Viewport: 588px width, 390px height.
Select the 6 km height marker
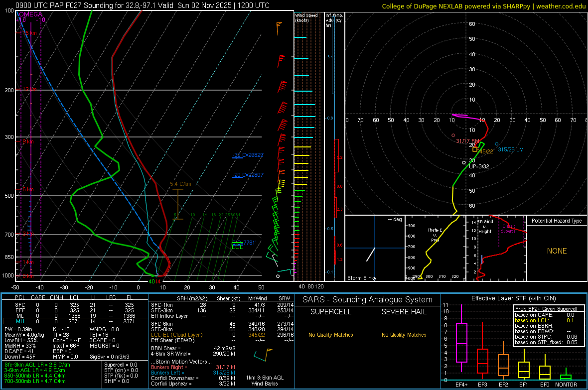28,189
